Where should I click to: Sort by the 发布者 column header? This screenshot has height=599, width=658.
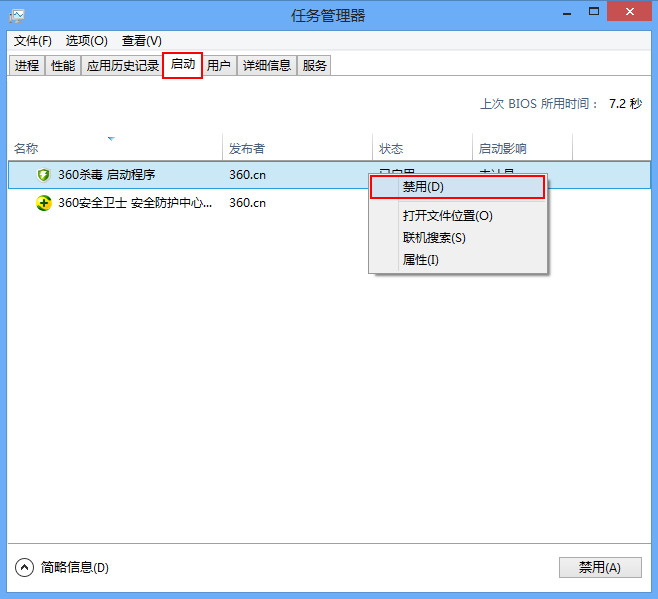[246, 149]
